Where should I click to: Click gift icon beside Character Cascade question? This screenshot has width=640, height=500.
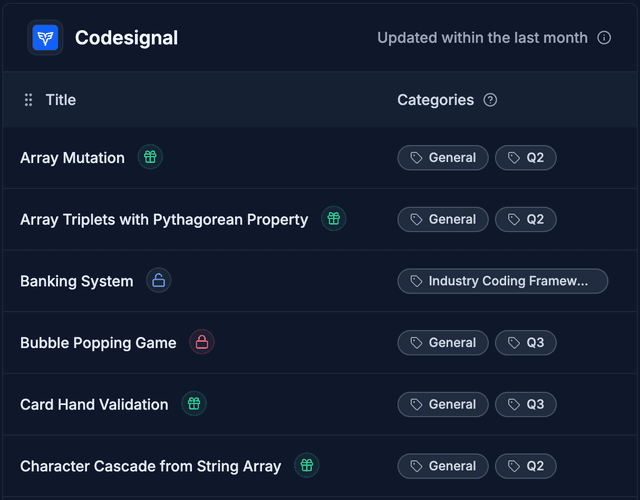pos(307,466)
